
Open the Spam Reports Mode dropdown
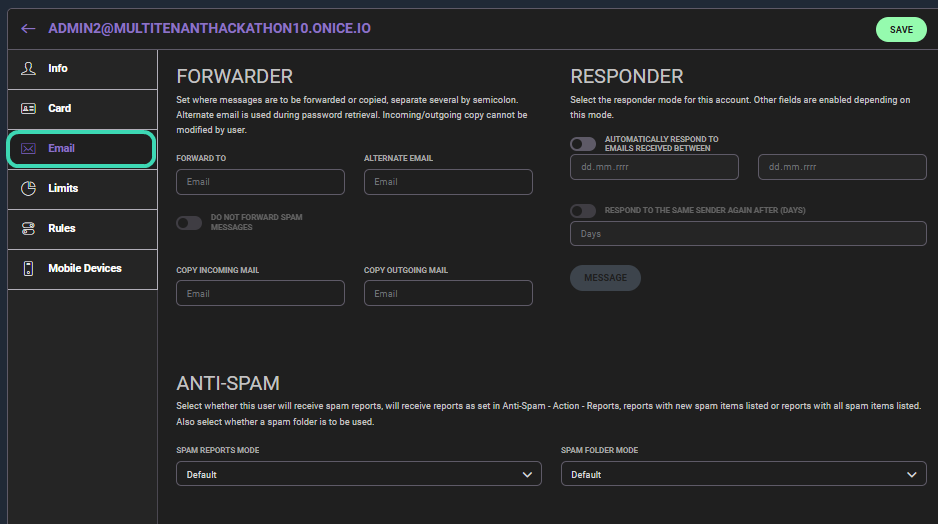[x=358, y=474]
